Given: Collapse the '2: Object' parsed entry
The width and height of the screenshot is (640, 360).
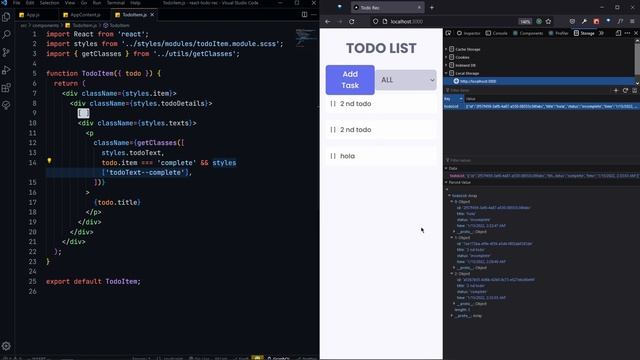Looking at the screenshot, I should tap(452, 273).
